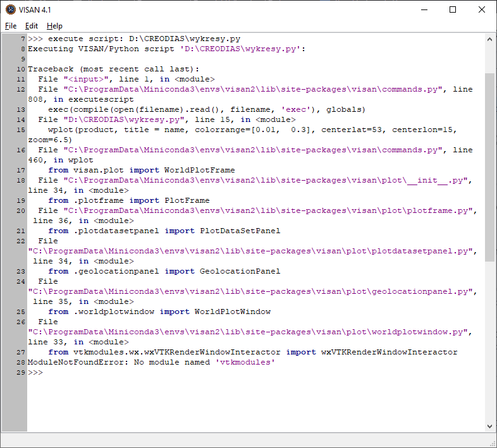Image resolution: width=497 pixels, height=448 pixels.
Task: Click 'from .worldplotwindow import WorldPlotWindow' line
Action: [159, 312]
